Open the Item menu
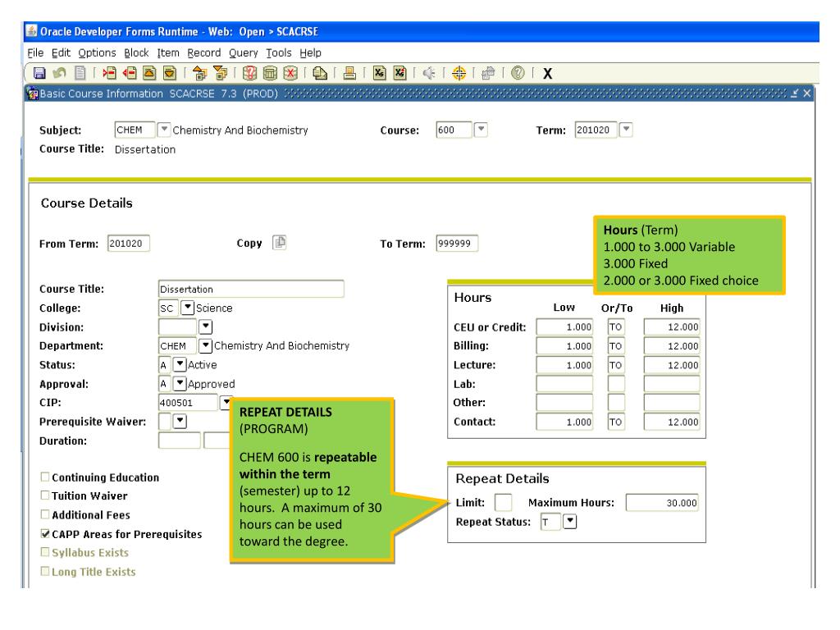The image size is (840, 630). point(168,52)
